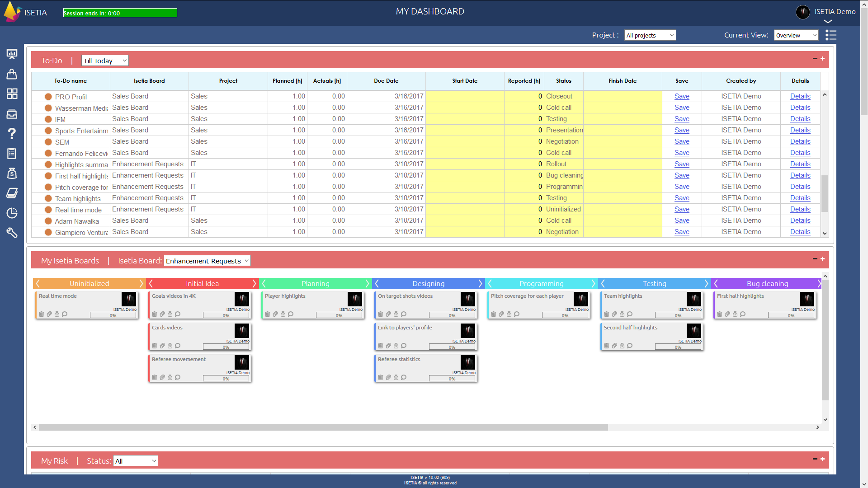Viewport: 868px width, 488px height.
Task: Save the PRO Profil to-do row
Action: (681, 96)
